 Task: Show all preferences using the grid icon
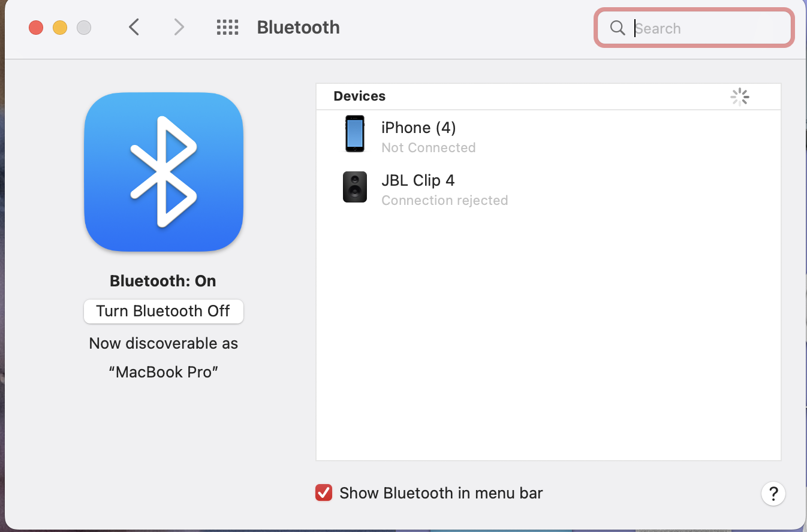tap(228, 27)
